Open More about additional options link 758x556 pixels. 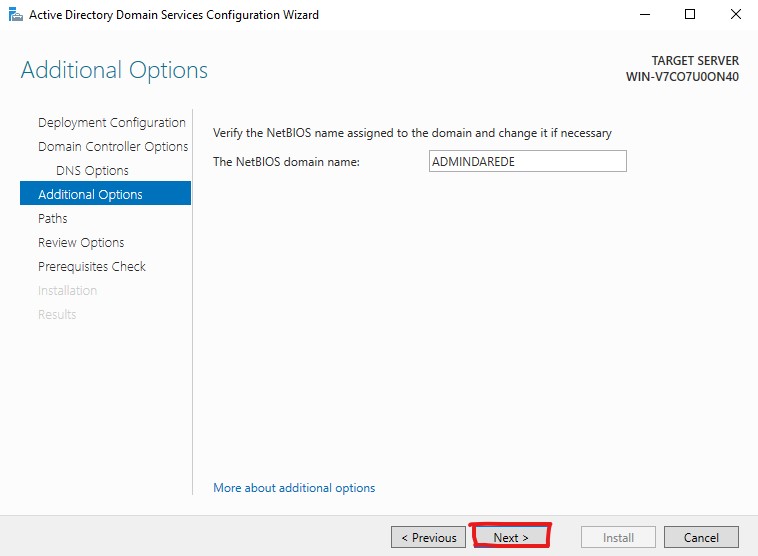294,488
